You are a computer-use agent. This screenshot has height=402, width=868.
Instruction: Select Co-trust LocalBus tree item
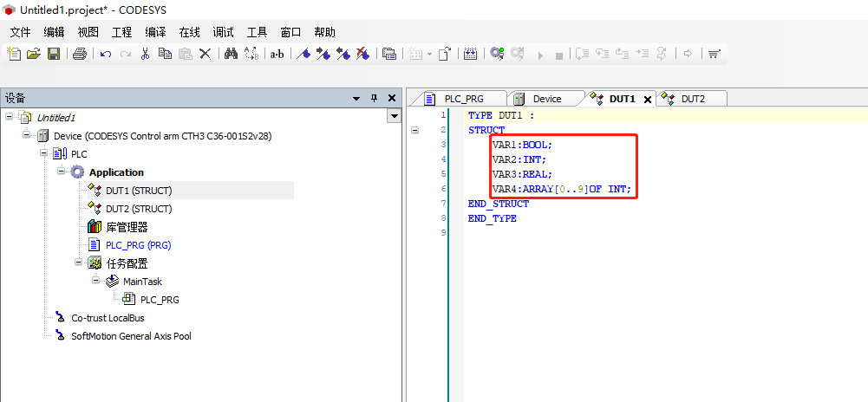(108, 318)
